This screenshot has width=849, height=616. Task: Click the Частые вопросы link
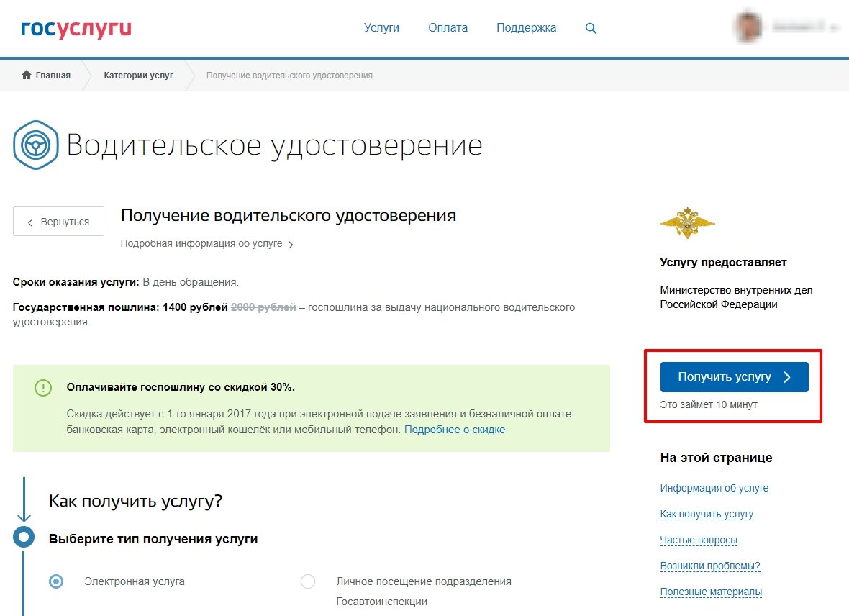699,540
